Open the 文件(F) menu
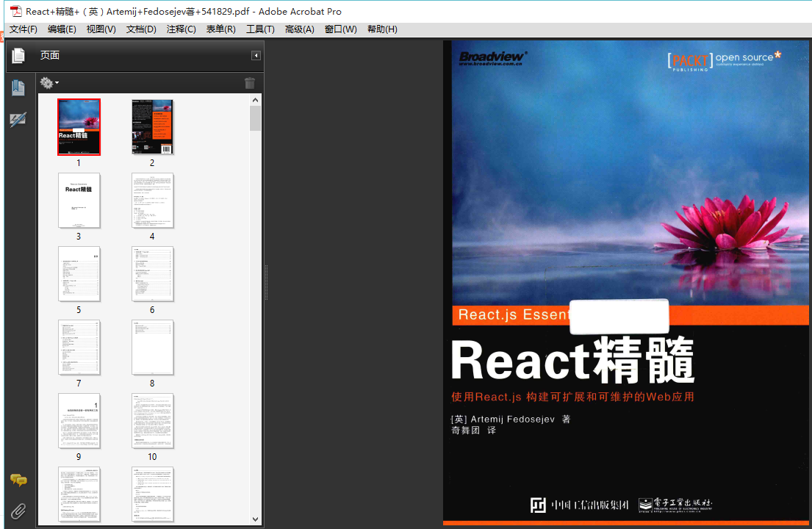Screen dimensions: 812x529 click(x=24, y=29)
